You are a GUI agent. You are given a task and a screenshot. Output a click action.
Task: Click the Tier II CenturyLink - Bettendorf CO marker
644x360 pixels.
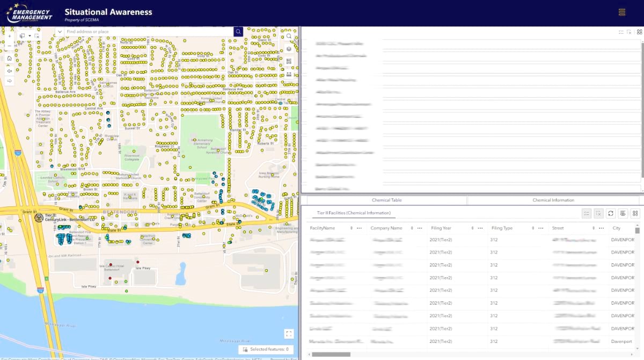point(38,218)
